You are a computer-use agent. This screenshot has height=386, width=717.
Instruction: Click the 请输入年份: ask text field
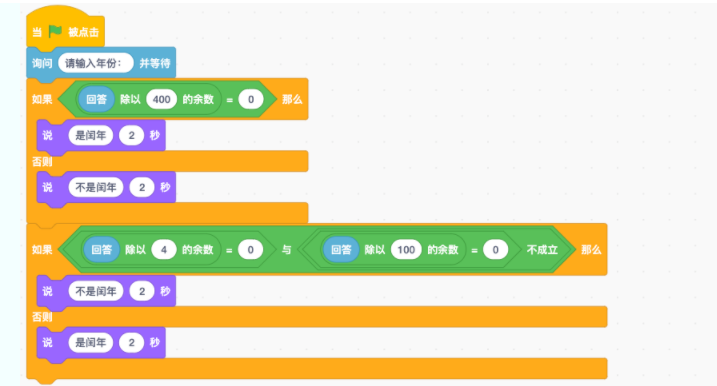point(96,63)
